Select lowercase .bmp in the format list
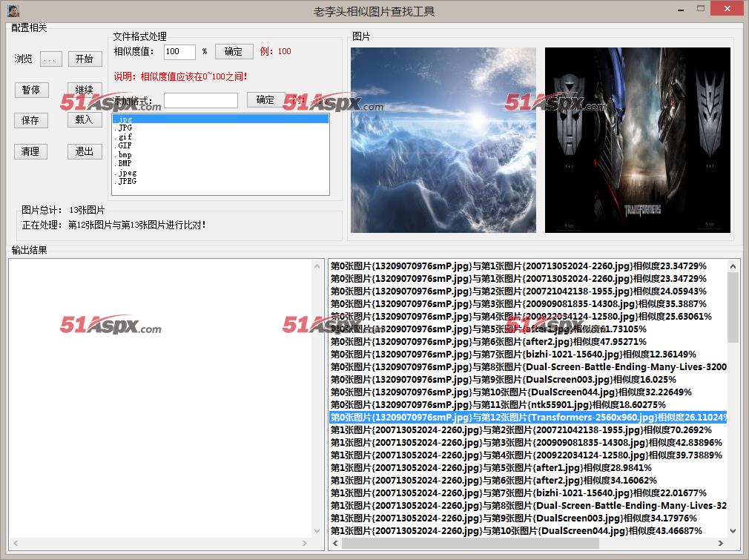The height and width of the screenshot is (560, 749). coord(125,155)
